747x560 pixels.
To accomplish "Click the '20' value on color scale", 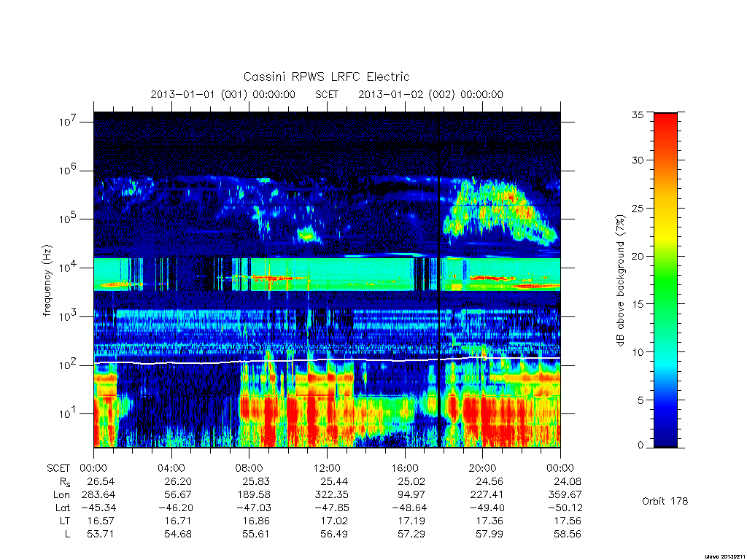I will [x=637, y=256].
